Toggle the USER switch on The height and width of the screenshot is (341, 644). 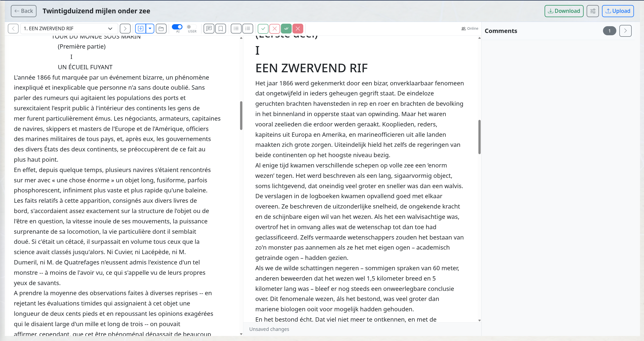pyautogui.click(x=191, y=27)
